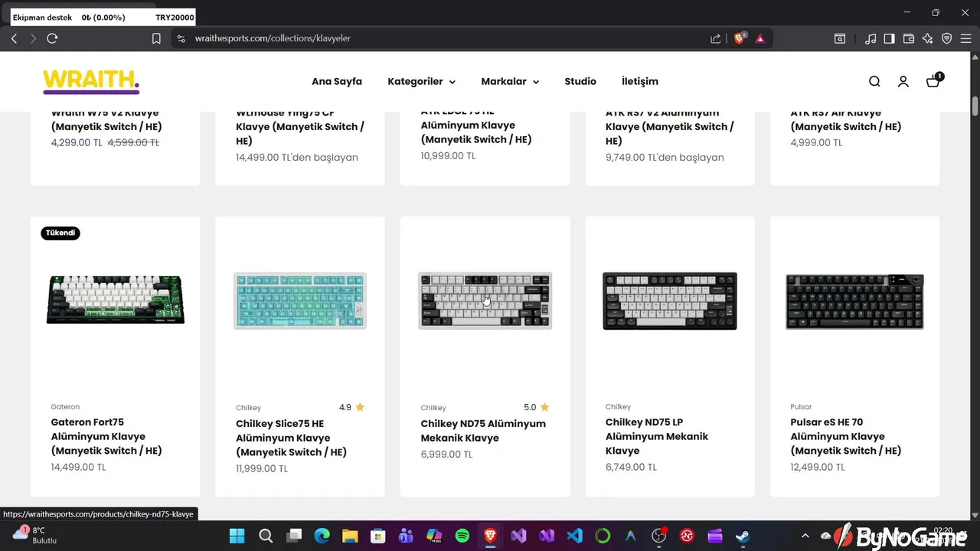Open the account profile icon
This screenshot has width=980, height=551.
(x=903, y=81)
